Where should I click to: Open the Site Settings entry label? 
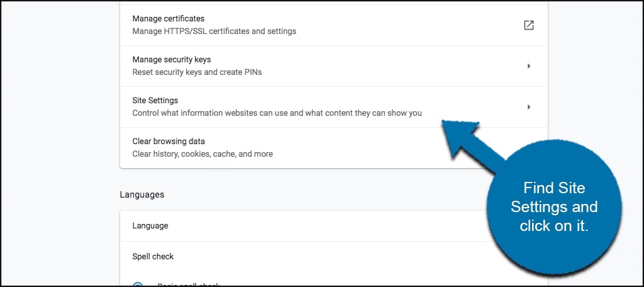click(x=155, y=101)
